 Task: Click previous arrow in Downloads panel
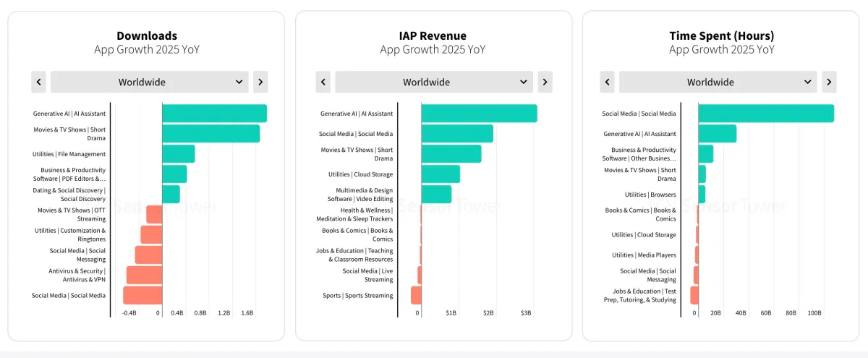click(x=38, y=82)
